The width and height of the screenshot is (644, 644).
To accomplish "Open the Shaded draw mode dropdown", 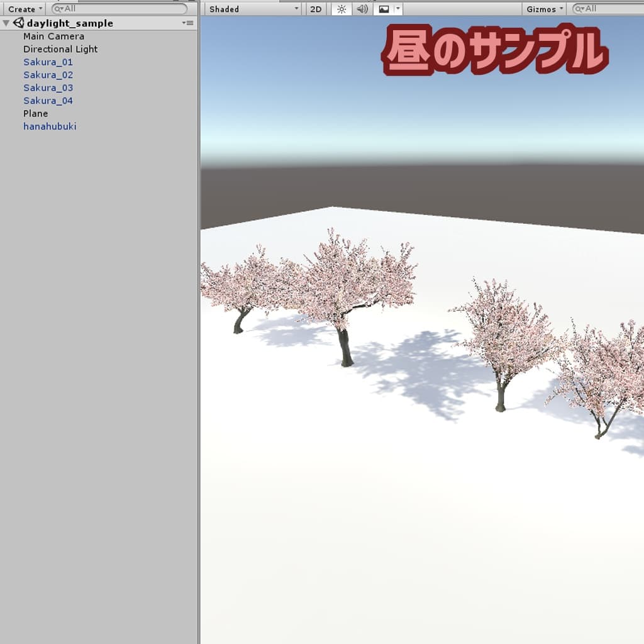I will (253, 9).
